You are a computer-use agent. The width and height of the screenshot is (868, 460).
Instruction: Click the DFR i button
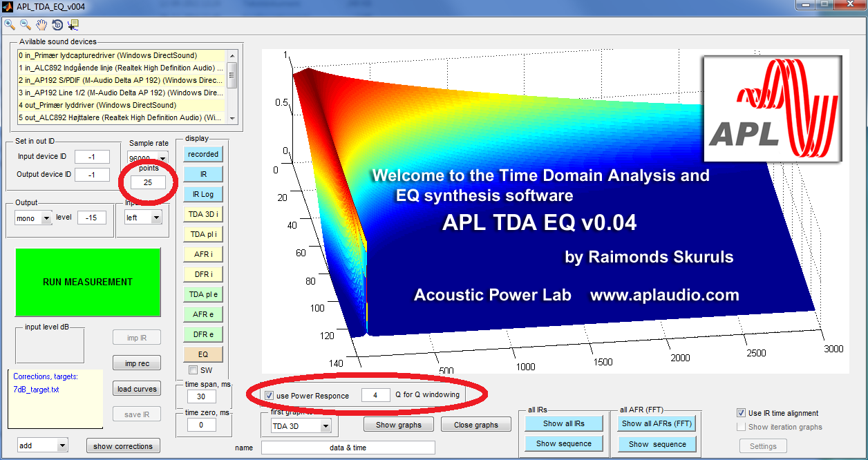point(203,274)
